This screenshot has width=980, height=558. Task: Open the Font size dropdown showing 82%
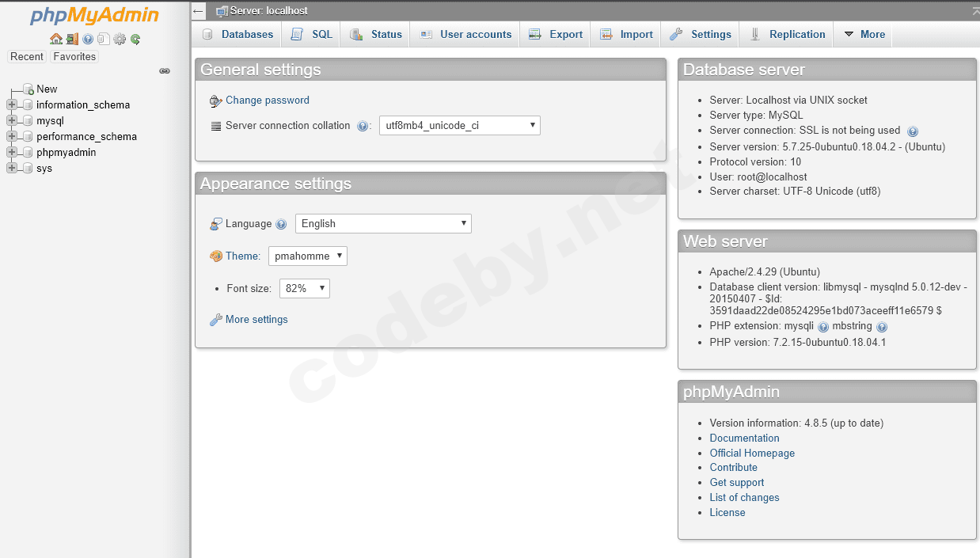pos(305,289)
